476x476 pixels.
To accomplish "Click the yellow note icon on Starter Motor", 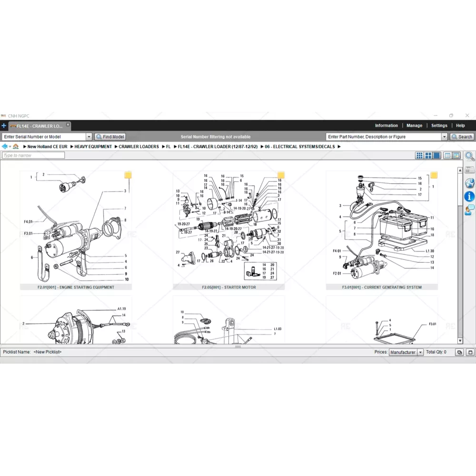I will (281, 175).
